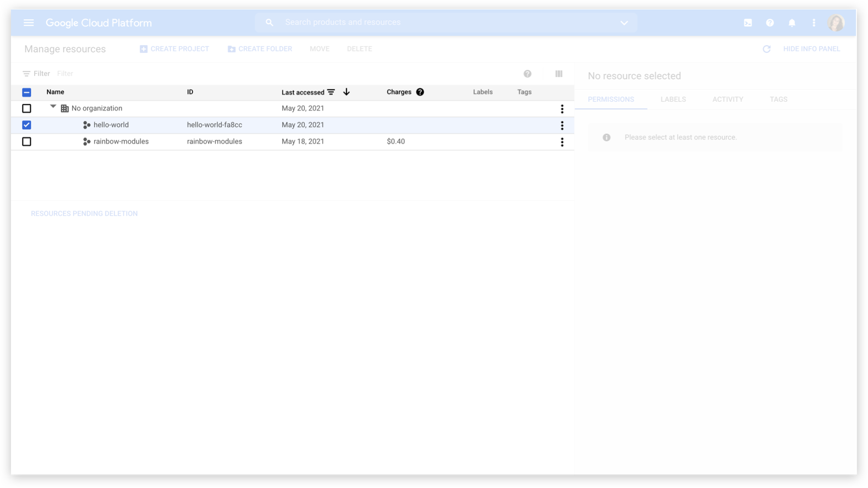Open the notifications bell

click(792, 23)
